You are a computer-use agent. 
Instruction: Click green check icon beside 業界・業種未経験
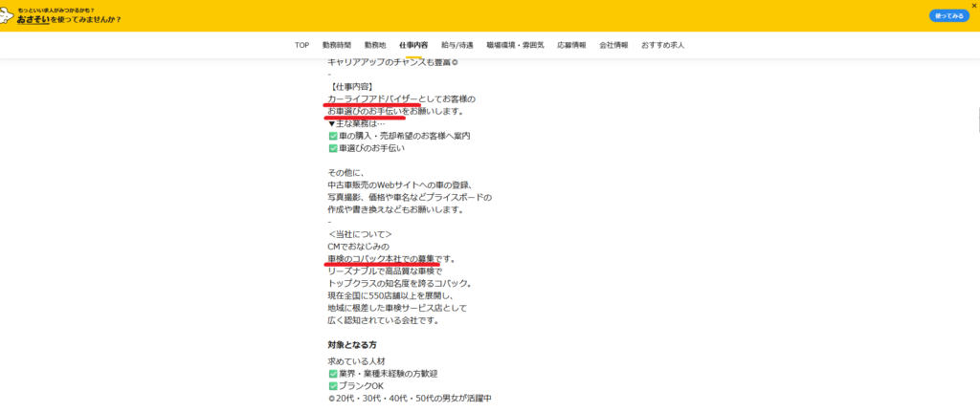[332, 373]
